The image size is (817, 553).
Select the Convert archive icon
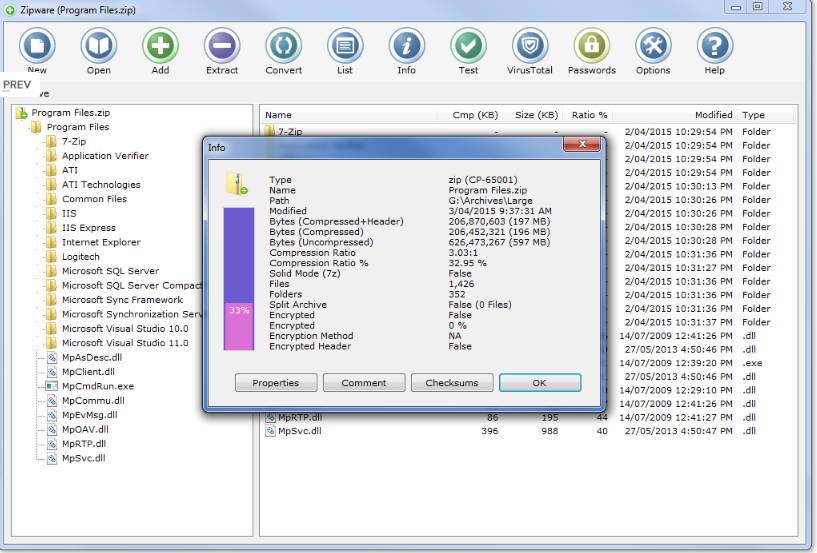(283, 46)
